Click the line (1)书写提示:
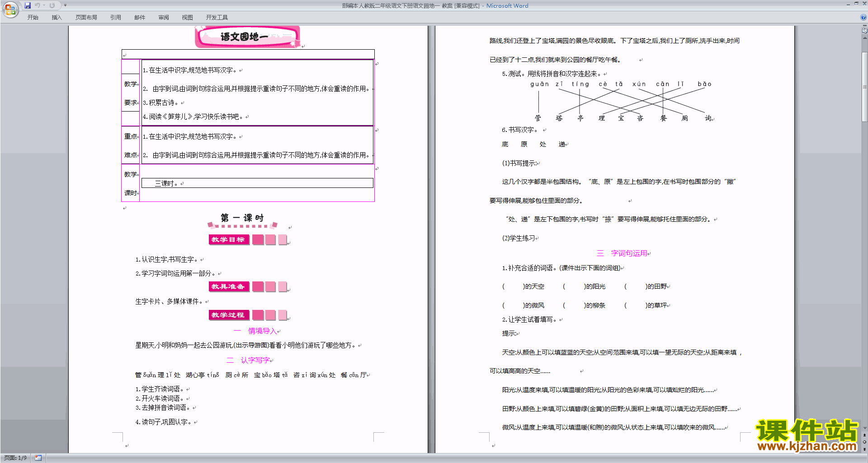Screen dimensions: 868x463 coord(519,164)
